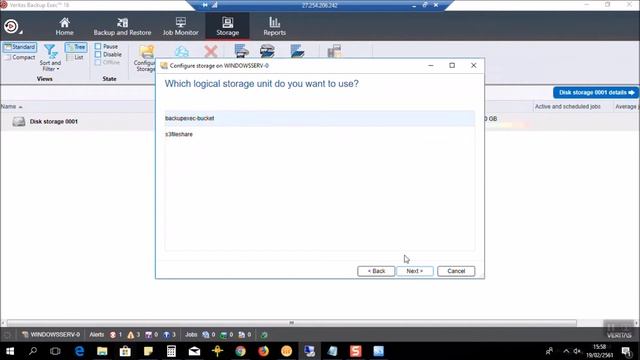
Task: Click the ribbon icon just right of the red X
Action: [x=242, y=51]
